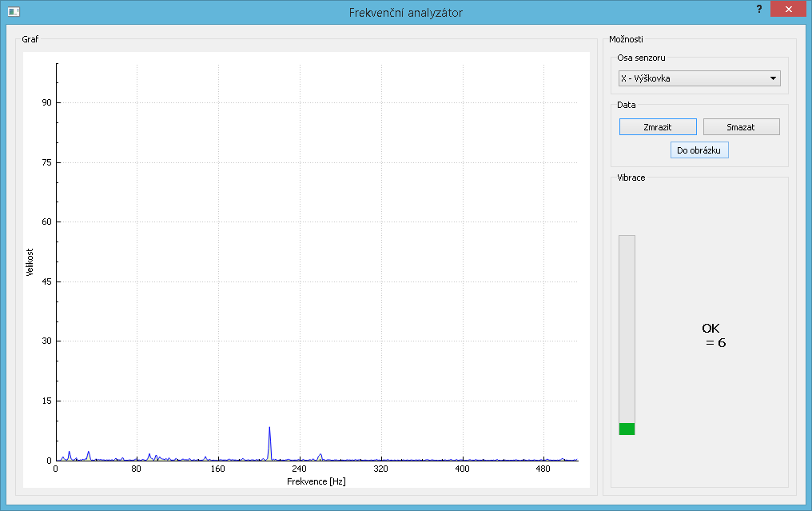Click the empty gray part of the vibration bar
This screenshot has width=812, height=511.
coord(627,328)
